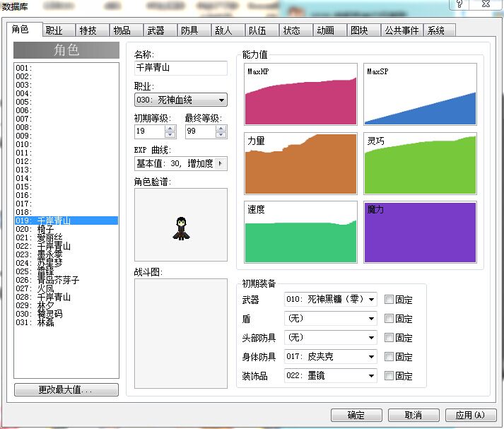504x429 pixels.
Task: Increase 最终等级 with up arrow
Action: pyautogui.click(x=221, y=129)
